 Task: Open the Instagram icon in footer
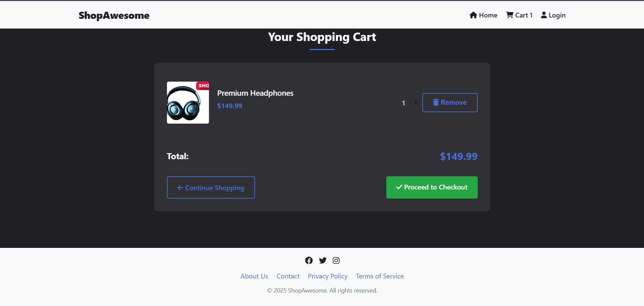coord(336,260)
